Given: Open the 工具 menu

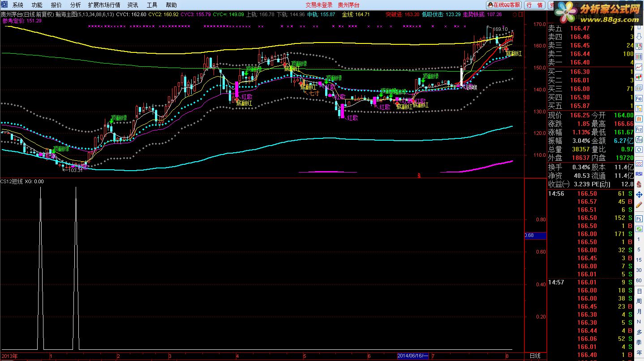Looking at the screenshot, I should [x=152, y=5].
